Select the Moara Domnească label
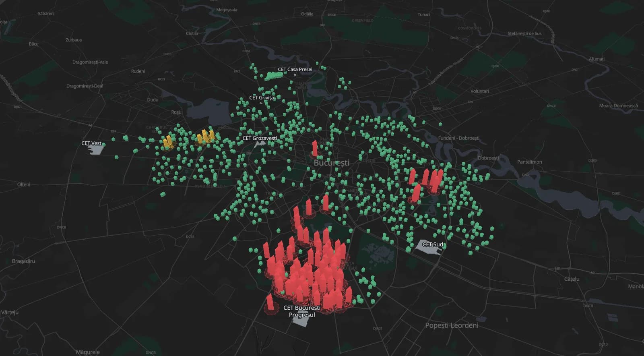644x356 pixels. tap(618, 106)
